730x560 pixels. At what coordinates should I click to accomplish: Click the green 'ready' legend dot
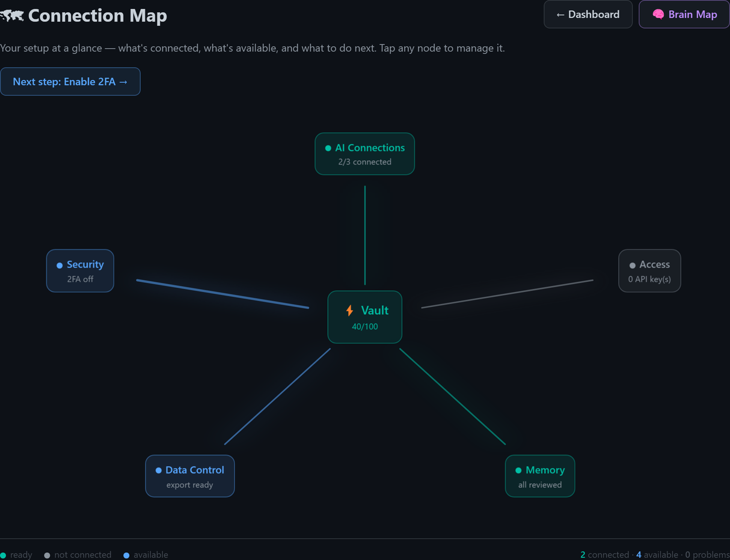(3, 555)
